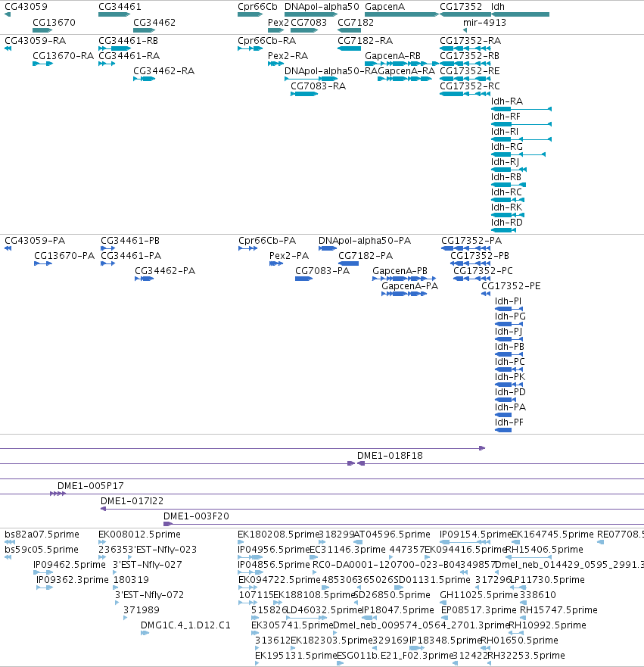Image resolution: width=644 pixels, height=667 pixels.
Task: Click the IP09462.5prime EST feature
Action: coord(43,572)
